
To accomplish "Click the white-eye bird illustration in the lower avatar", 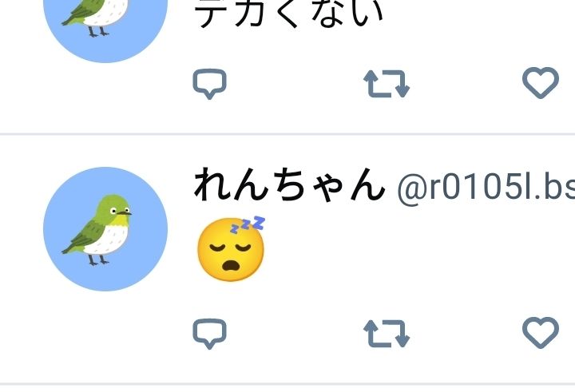I will 97,230.
